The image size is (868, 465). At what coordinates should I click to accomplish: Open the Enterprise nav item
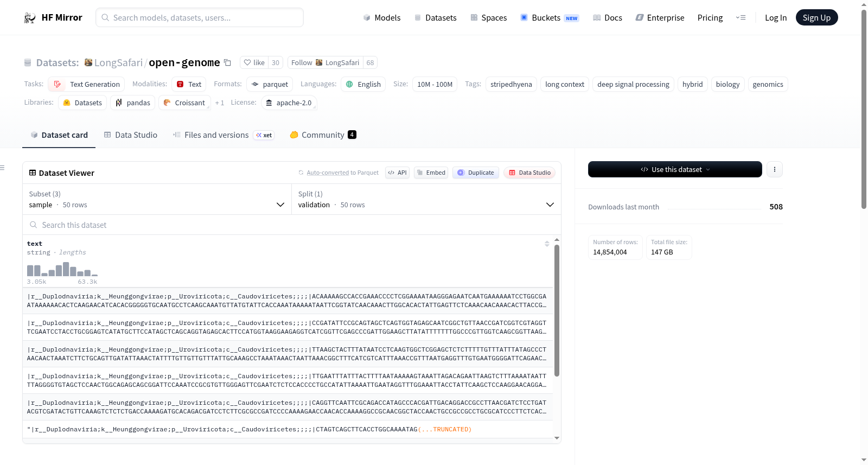(x=660, y=18)
